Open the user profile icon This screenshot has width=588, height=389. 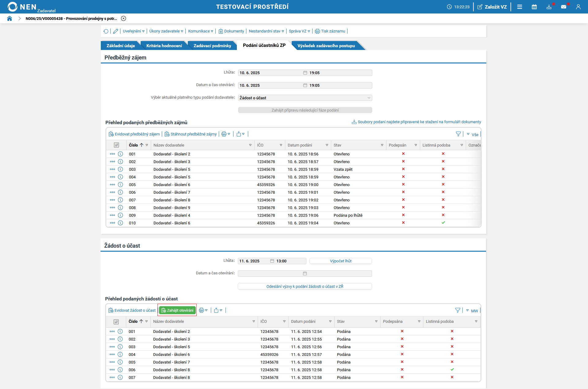[578, 7]
